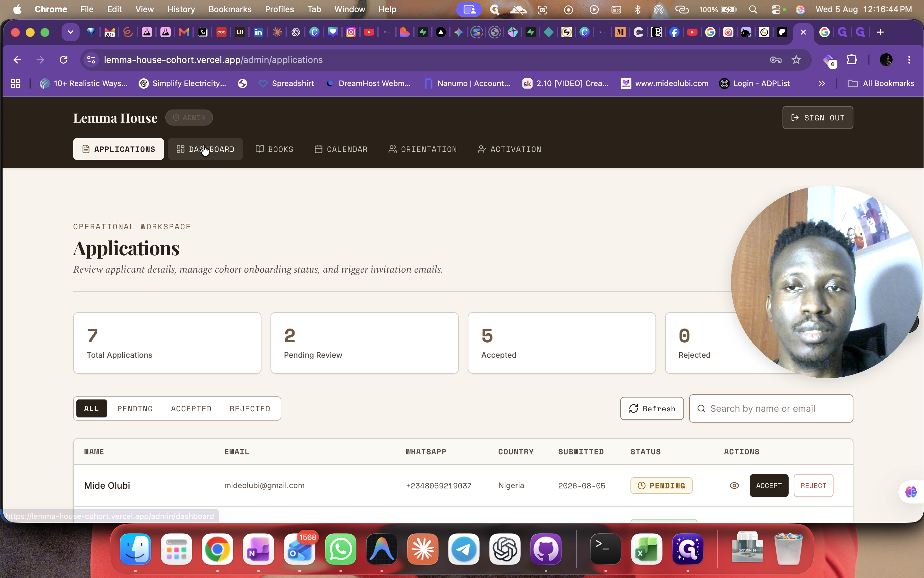Accept Mide Olubi's application

(x=769, y=486)
